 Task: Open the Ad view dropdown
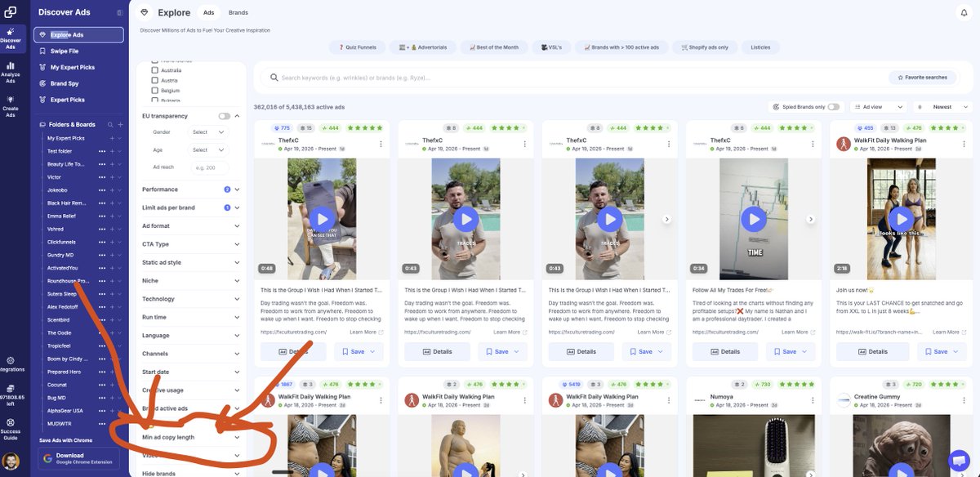[878, 107]
